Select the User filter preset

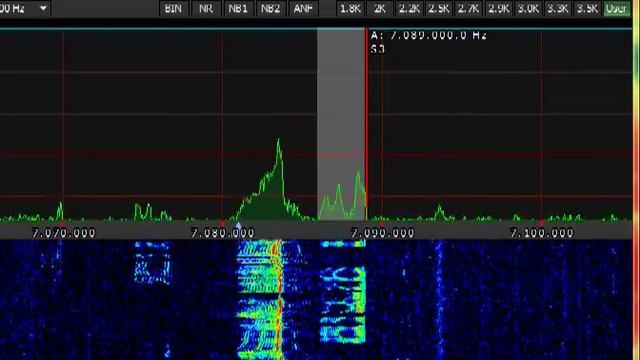tap(616, 9)
